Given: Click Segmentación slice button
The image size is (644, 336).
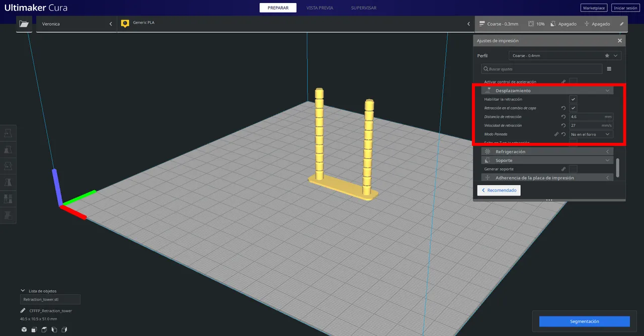Looking at the screenshot, I should (x=585, y=321).
